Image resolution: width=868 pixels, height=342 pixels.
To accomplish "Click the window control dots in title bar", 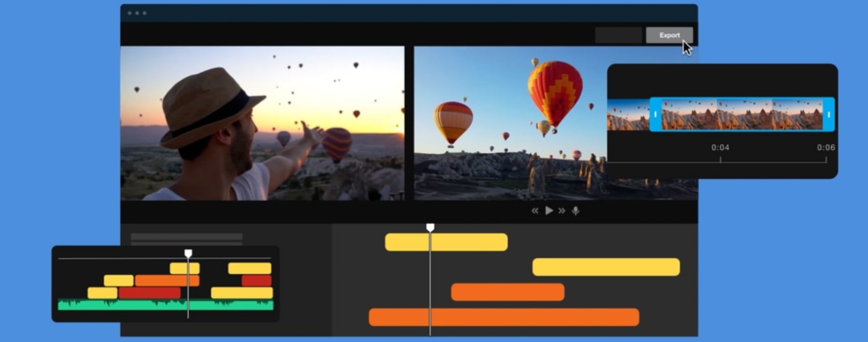I will pos(137,13).
